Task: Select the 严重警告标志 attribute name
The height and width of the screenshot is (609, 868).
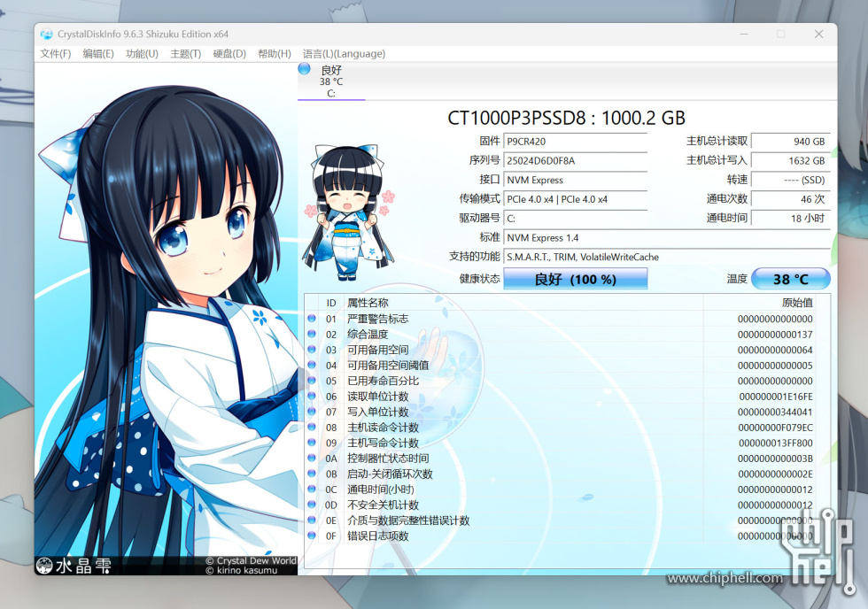Action: (377, 319)
